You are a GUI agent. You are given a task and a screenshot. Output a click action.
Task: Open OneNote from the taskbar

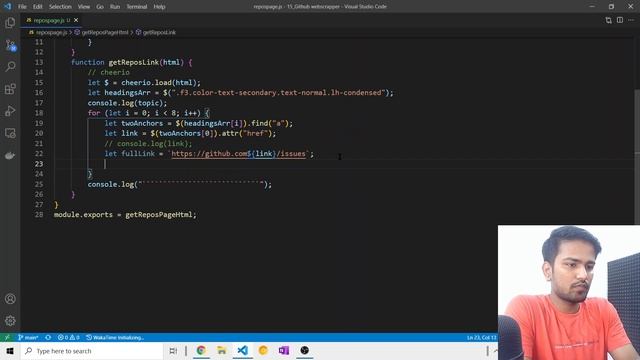tap(284, 351)
